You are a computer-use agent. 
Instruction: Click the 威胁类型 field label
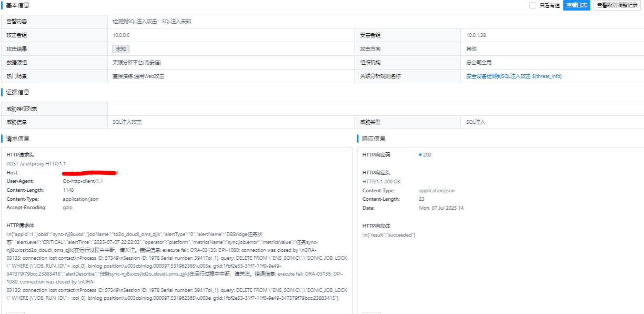click(x=370, y=122)
